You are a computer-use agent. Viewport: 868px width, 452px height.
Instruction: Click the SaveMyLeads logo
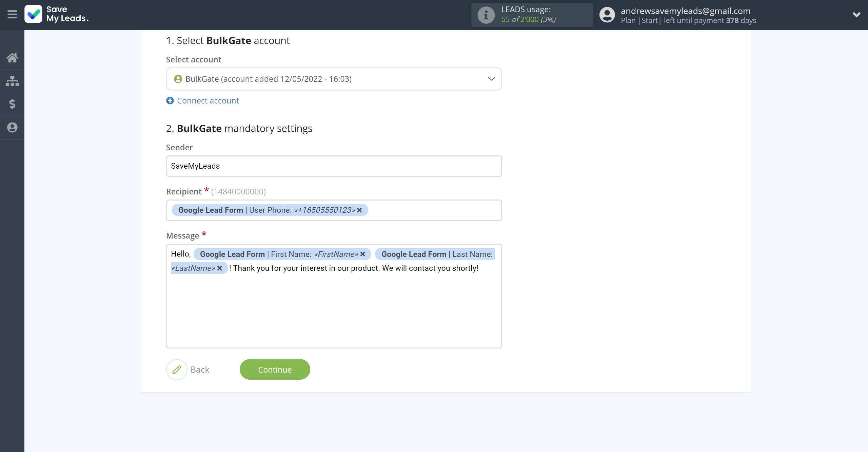coord(57,14)
